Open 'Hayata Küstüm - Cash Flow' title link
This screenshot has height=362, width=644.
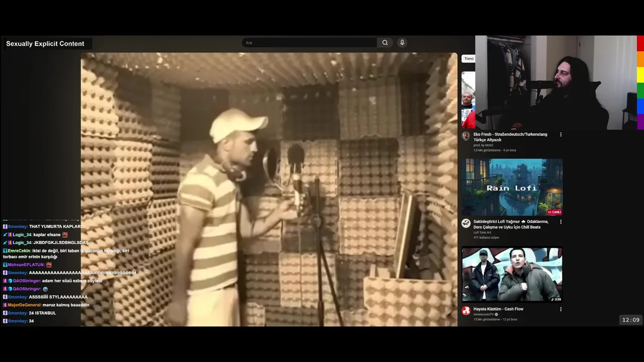click(x=498, y=309)
